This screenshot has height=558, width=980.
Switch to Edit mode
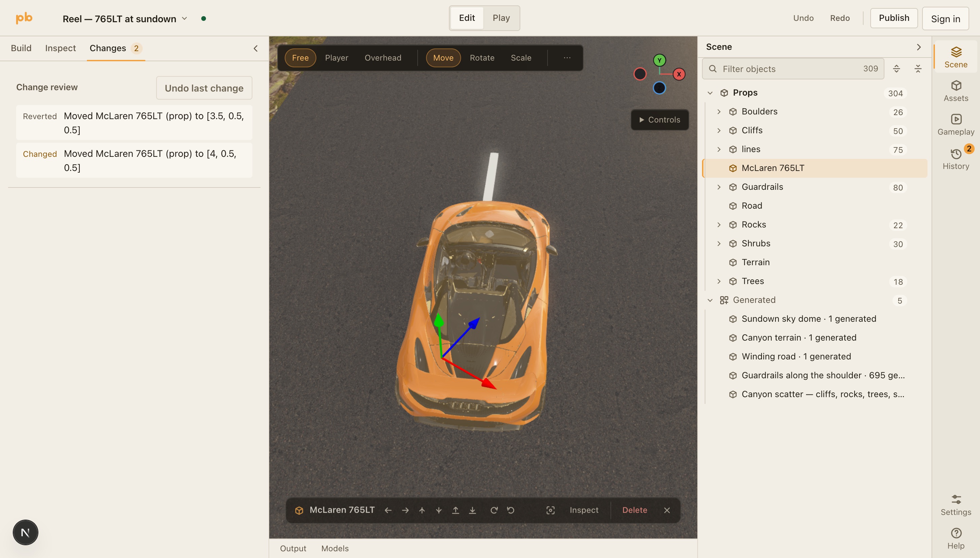coord(467,18)
